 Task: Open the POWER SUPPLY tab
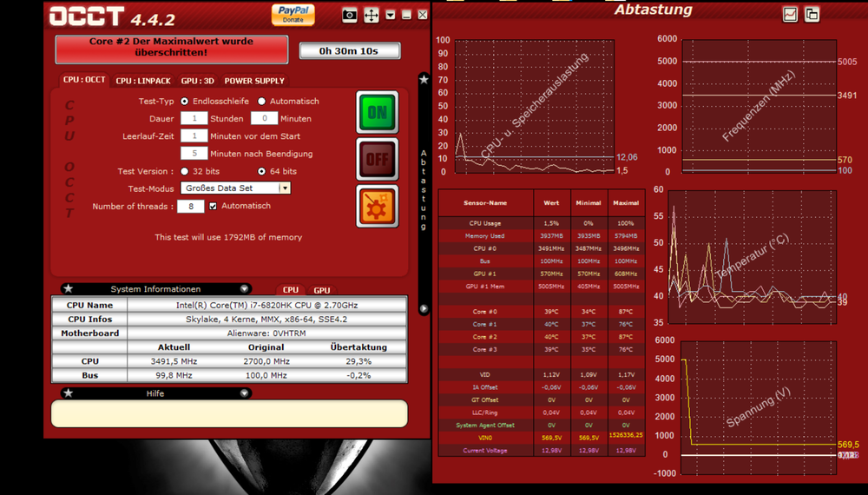coord(254,81)
